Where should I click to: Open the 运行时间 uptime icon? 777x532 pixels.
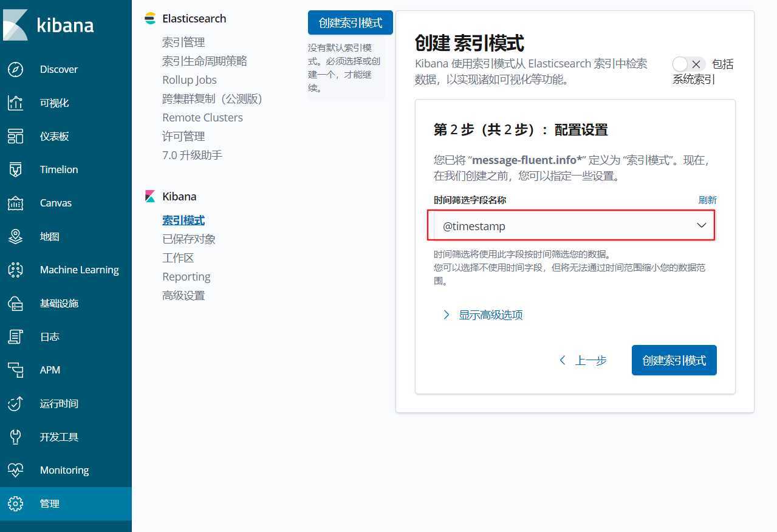coord(15,403)
